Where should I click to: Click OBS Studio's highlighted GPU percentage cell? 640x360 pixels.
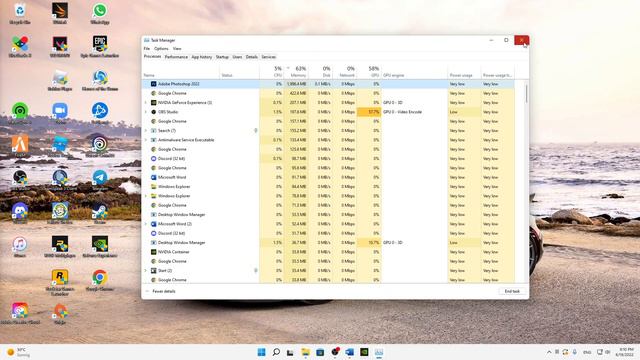(x=369, y=112)
